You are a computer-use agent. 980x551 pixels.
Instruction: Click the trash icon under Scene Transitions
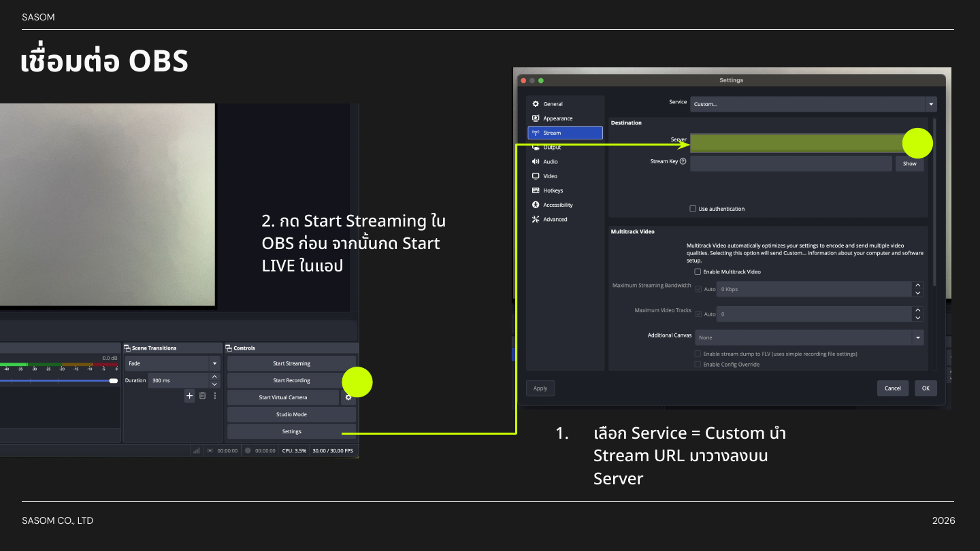pos(202,396)
